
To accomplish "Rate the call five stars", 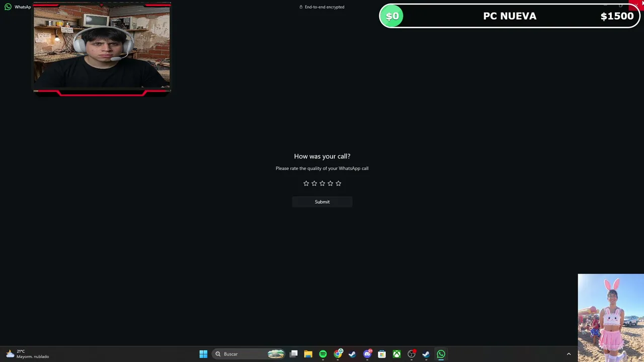I will coord(338,184).
